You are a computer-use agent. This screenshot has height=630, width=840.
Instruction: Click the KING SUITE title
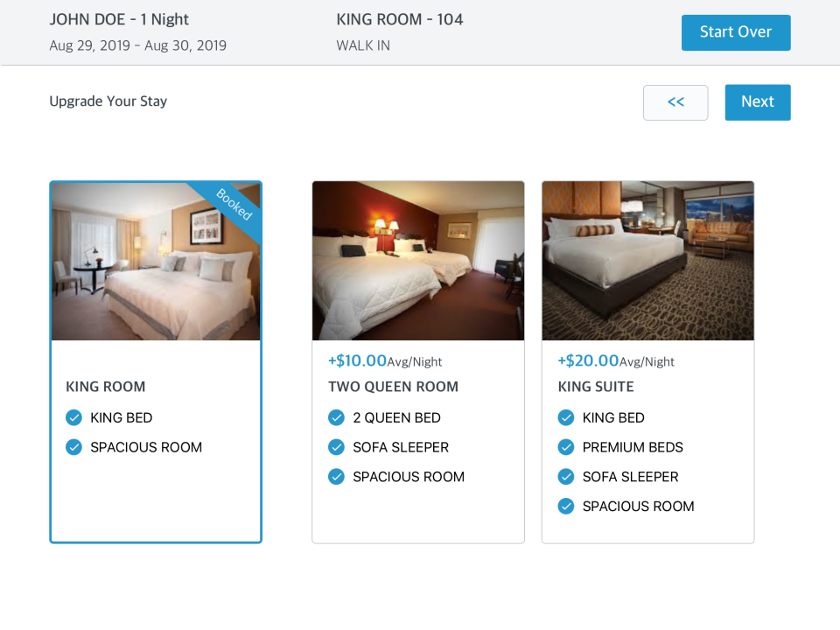click(x=596, y=387)
